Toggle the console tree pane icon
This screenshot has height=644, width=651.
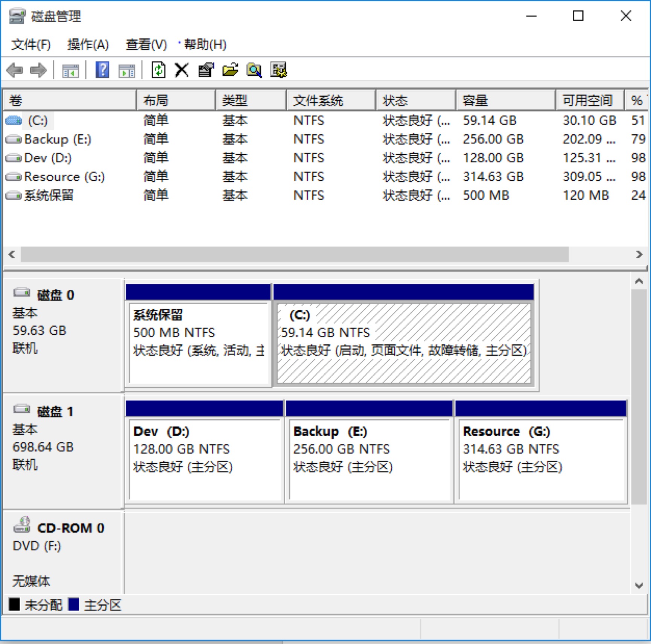[x=70, y=70]
